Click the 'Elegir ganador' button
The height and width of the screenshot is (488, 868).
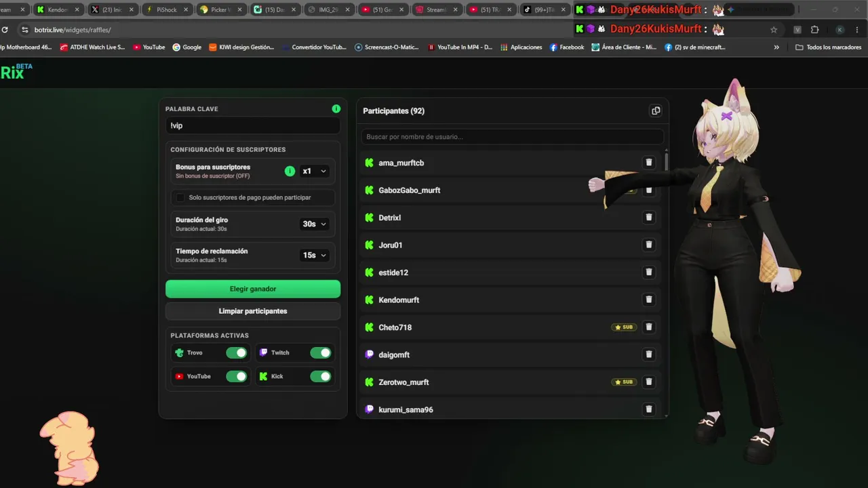[253, 289]
